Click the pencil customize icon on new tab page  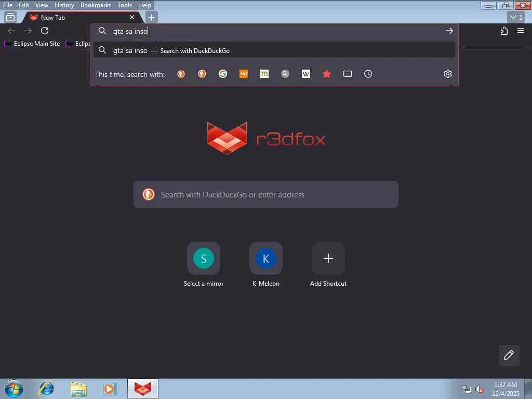pos(509,355)
